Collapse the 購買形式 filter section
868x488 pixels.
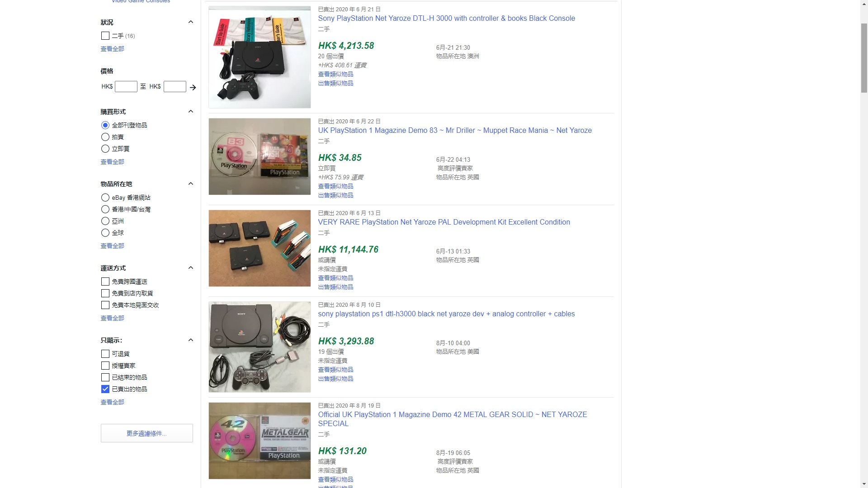[191, 112]
